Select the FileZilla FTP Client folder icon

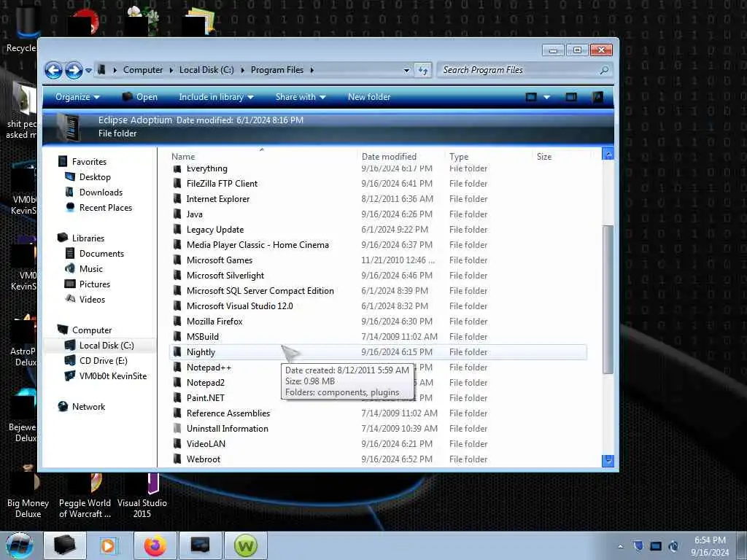tap(177, 183)
